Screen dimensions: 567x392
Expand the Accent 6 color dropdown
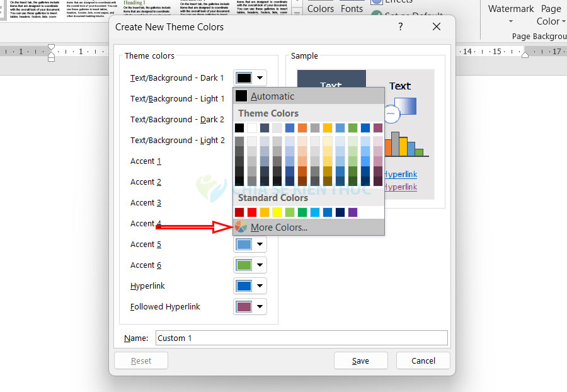click(x=250, y=265)
